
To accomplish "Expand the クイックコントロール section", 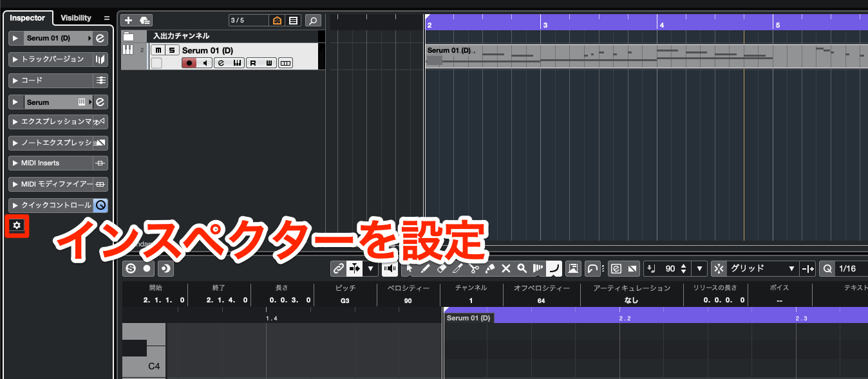I will (x=16, y=205).
